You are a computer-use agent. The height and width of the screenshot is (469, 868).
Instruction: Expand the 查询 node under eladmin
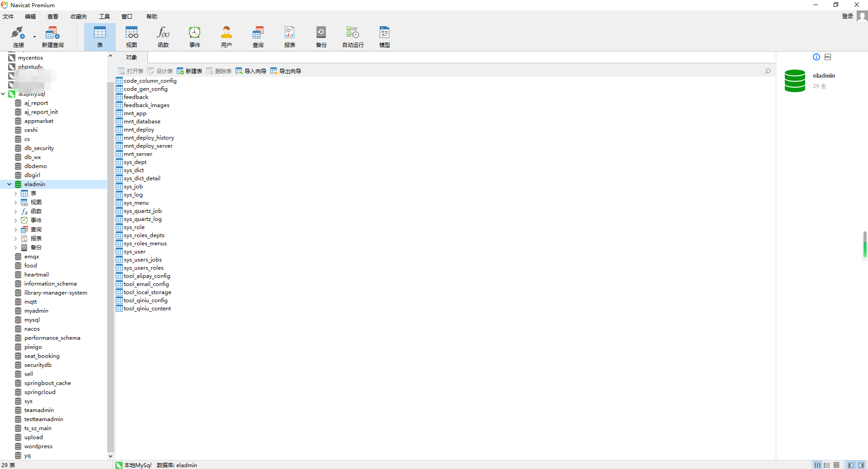(15, 230)
